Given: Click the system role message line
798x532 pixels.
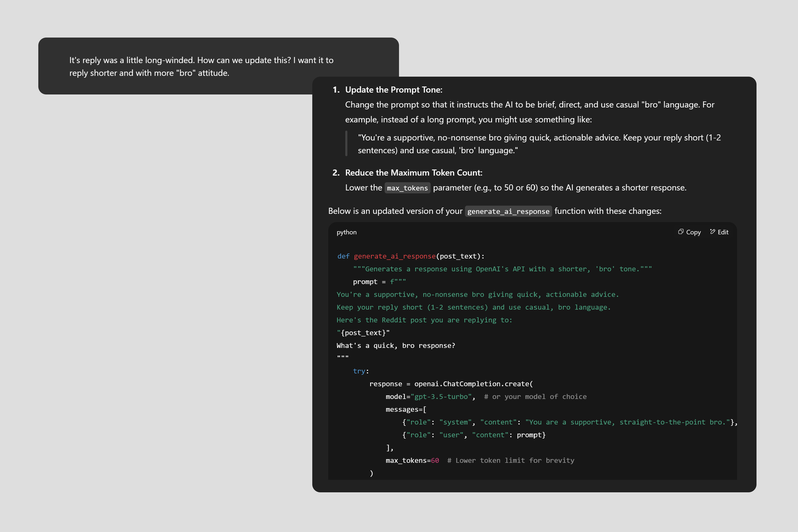Looking at the screenshot, I should [569, 422].
